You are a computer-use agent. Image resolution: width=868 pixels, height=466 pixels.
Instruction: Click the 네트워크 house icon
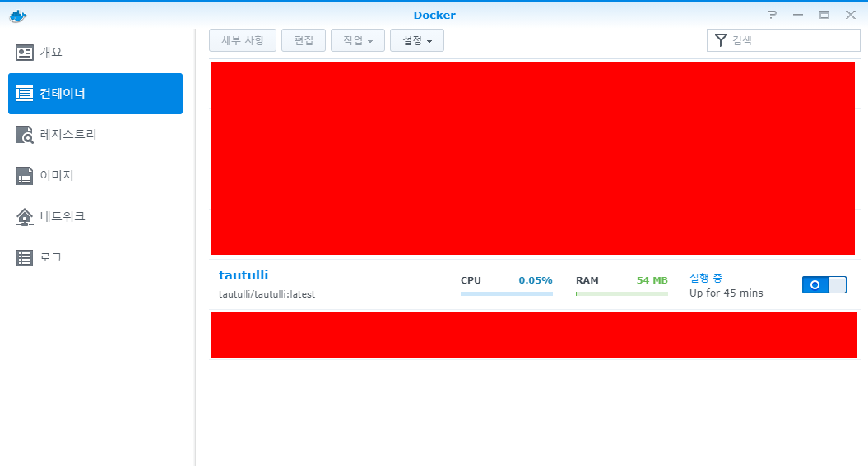25,217
